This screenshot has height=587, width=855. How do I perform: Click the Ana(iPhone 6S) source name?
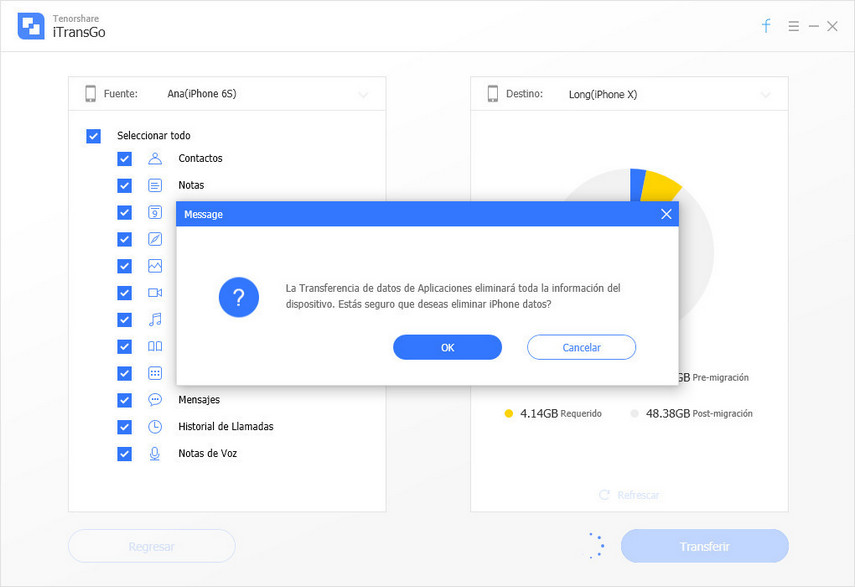[x=202, y=94]
